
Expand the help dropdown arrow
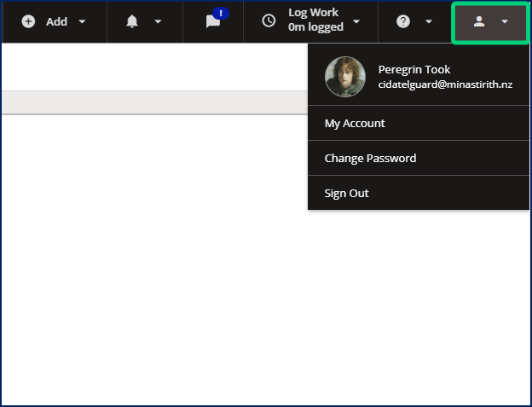pyautogui.click(x=429, y=21)
